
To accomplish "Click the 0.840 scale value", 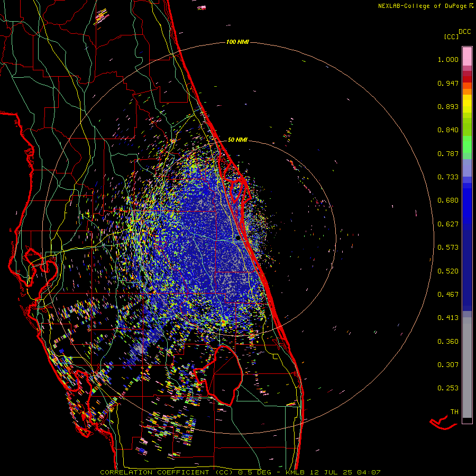I will (x=448, y=130).
